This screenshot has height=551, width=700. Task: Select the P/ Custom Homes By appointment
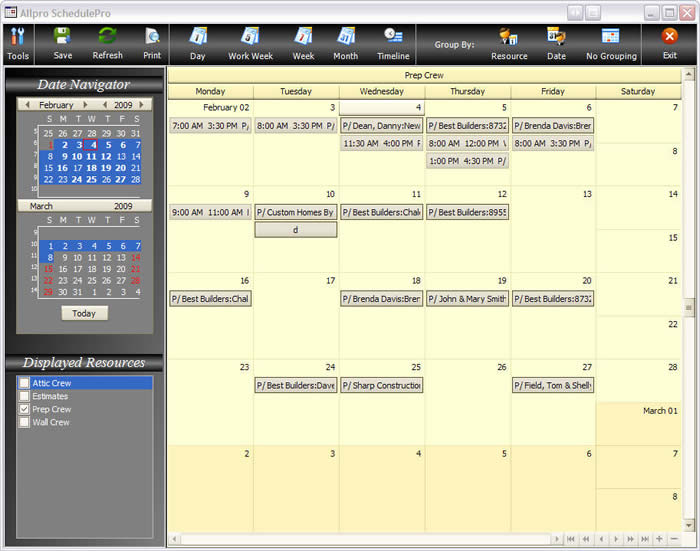click(x=296, y=213)
